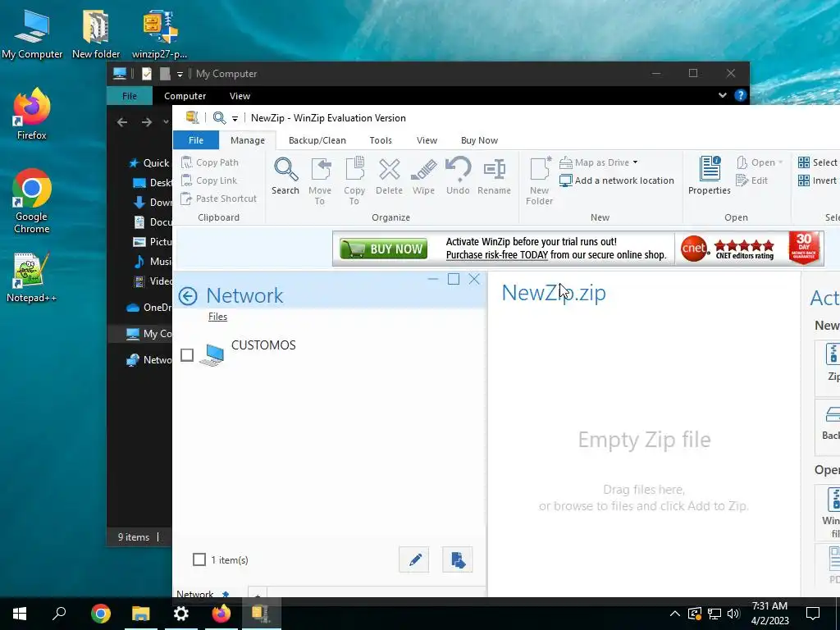The height and width of the screenshot is (630, 840).
Task: Open File Explorer from the taskbar
Action: click(x=141, y=614)
